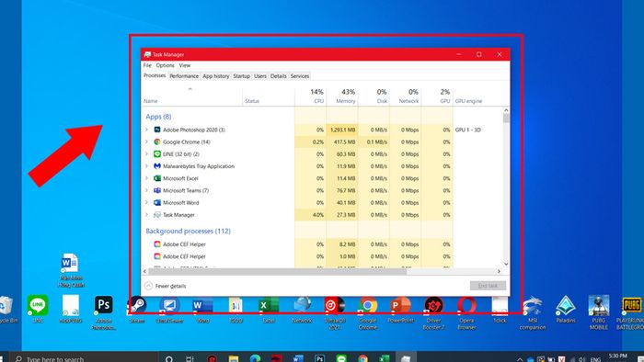Open the Startup tab

click(241, 76)
